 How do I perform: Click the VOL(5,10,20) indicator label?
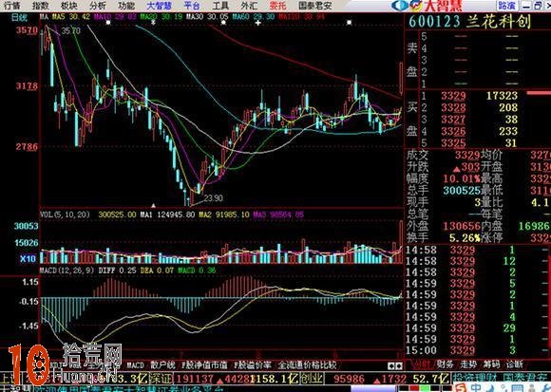[65, 215]
